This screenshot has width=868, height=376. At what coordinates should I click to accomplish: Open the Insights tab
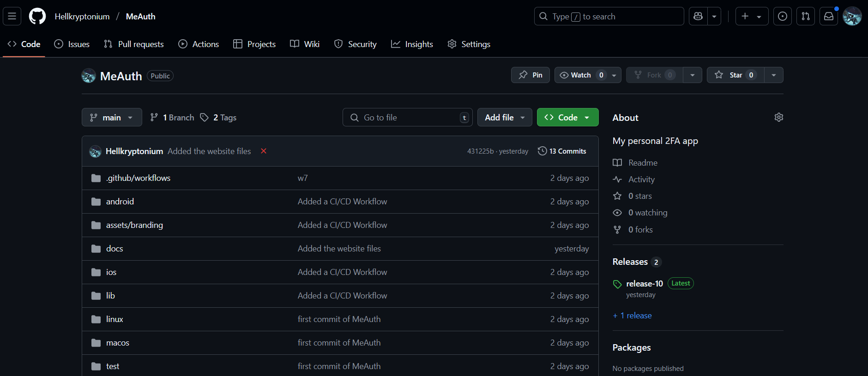pos(412,44)
